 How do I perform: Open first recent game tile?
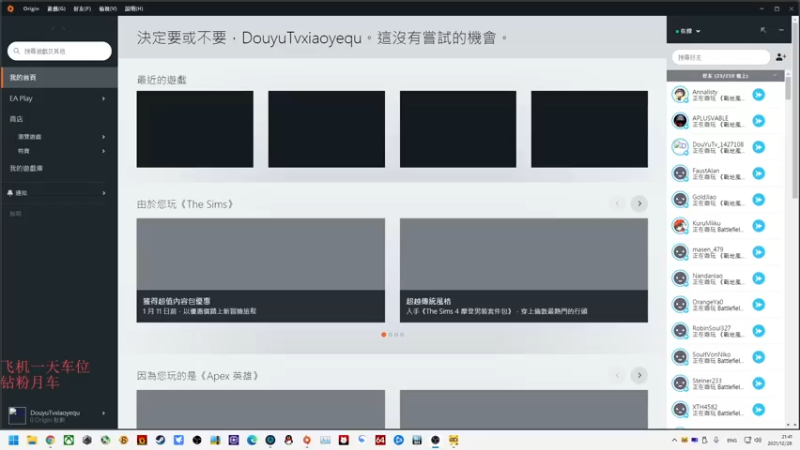pos(195,129)
